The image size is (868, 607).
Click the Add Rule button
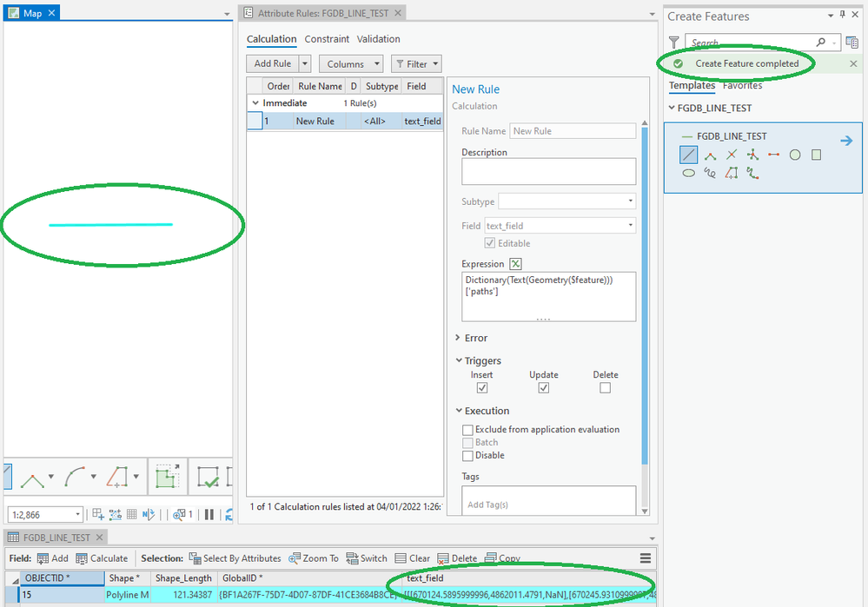point(272,63)
